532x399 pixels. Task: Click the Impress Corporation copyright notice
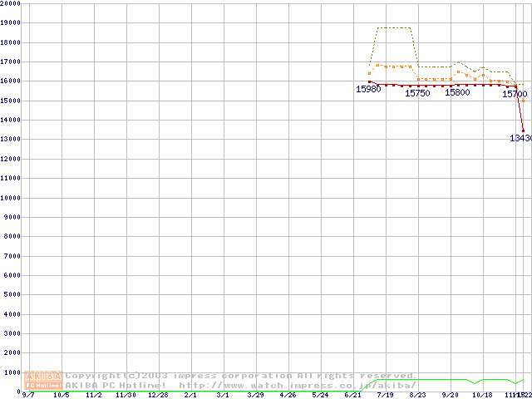click(241, 376)
